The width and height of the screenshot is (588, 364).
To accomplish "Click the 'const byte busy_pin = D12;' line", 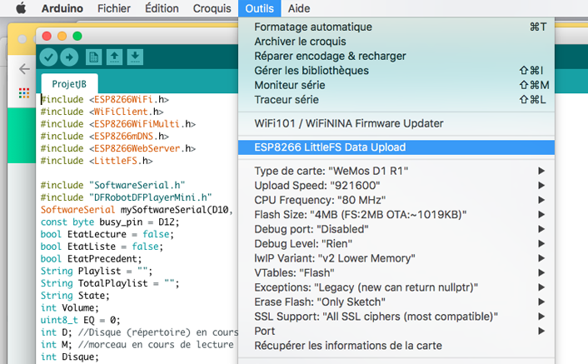I will (110, 222).
